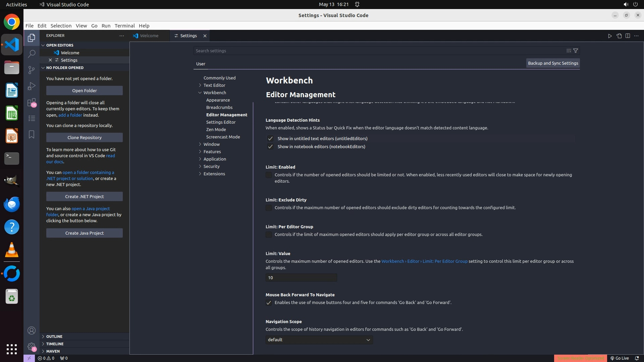
Task: Enable the Limit: Enabled checkbox
Action: click(269, 175)
